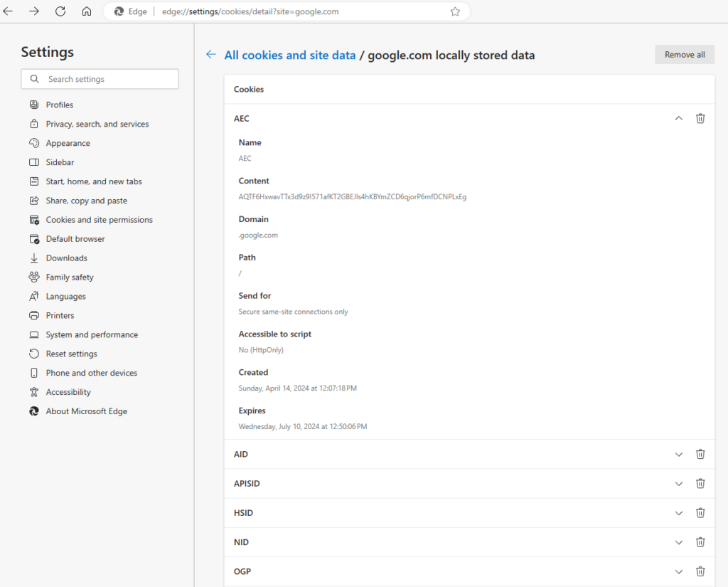Viewport: 728px width, 587px height.
Task: Click the 'No (HttpOnly)' value
Action: pyautogui.click(x=261, y=350)
